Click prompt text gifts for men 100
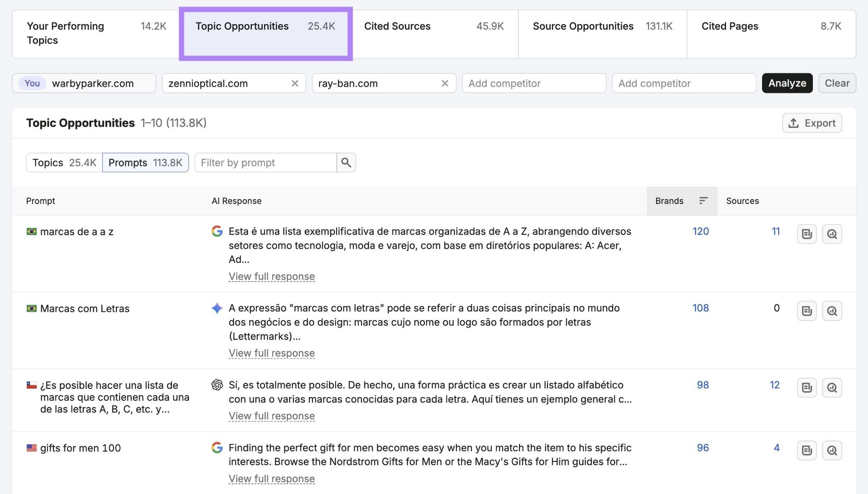Image resolution: width=868 pixels, height=494 pixels. click(x=81, y=448)
